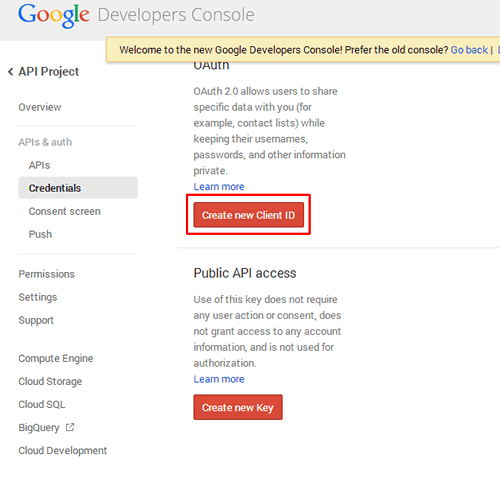Click the BigQuery external link icon
Screen dimensions: 500x482
pos(70,427)
